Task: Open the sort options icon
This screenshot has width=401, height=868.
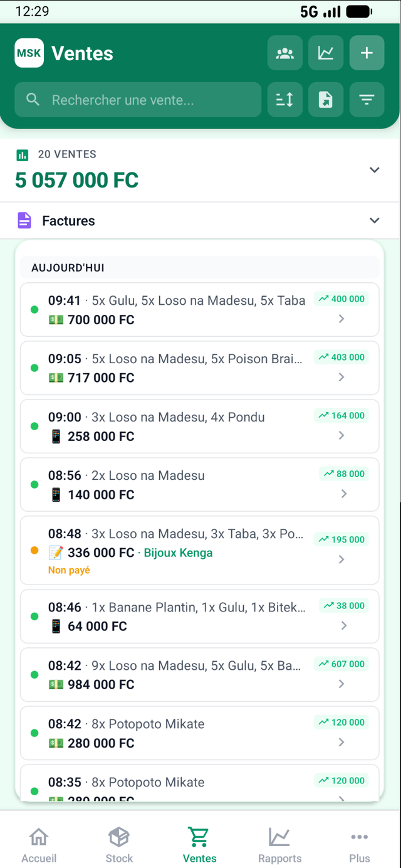Action: pyautogui.click(x=285, y=100)
